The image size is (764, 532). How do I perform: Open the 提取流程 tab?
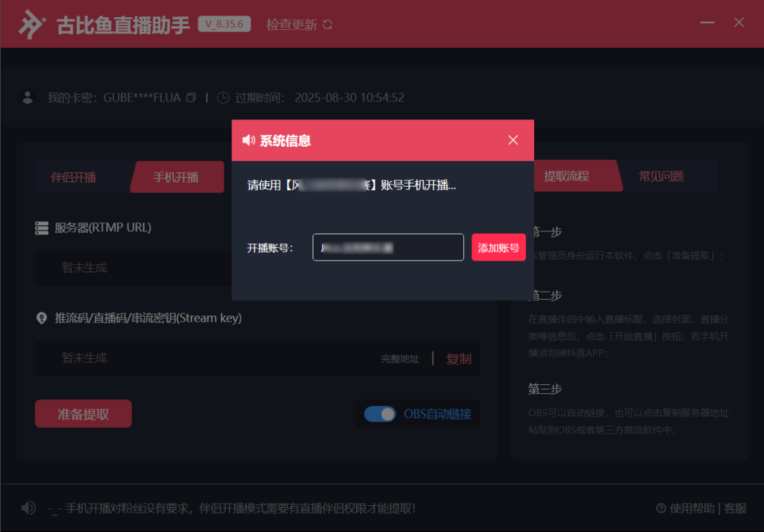[x=566, y=176]
